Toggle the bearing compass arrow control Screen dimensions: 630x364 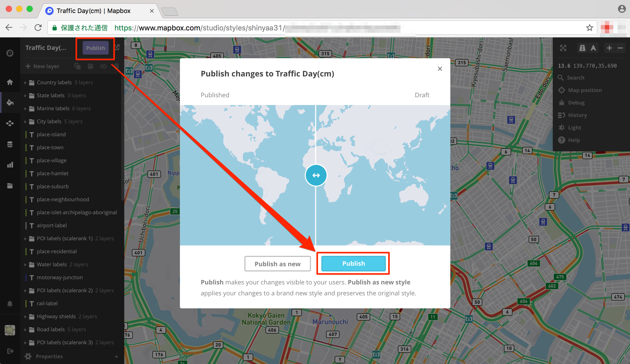point(594,48)
